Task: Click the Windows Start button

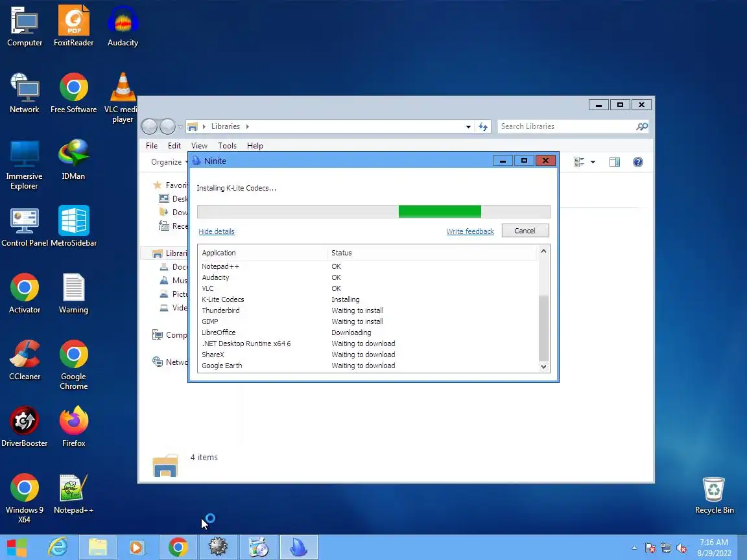Action: (x=17, y=548)
